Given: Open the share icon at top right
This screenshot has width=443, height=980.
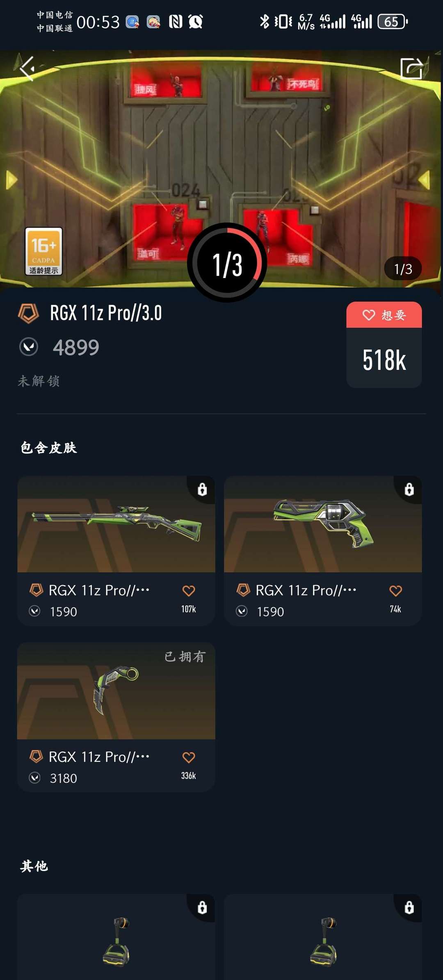Looking at the screenshot, I should pos(411,68).
